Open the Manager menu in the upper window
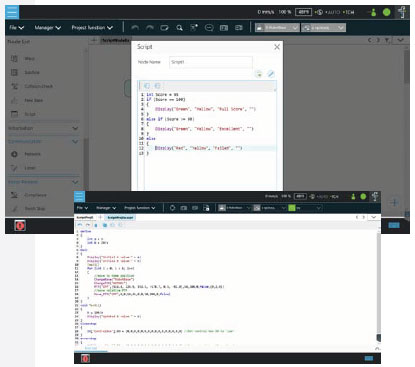The width and height of the screenshot is (415, 367). [48, 28]
